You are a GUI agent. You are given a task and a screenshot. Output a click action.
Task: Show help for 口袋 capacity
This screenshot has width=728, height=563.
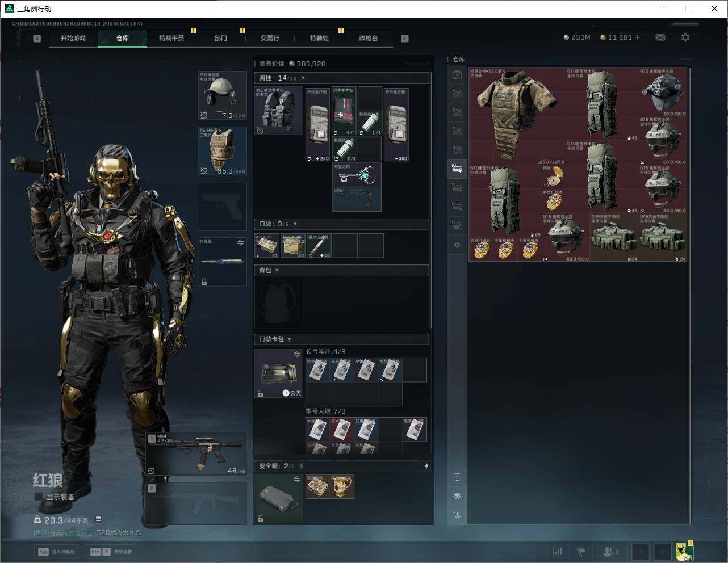tap(295, 224)
